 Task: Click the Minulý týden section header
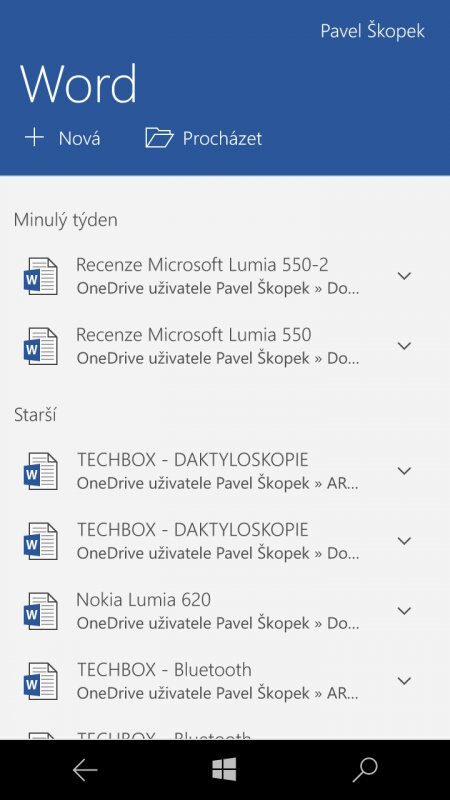(65, 220)
